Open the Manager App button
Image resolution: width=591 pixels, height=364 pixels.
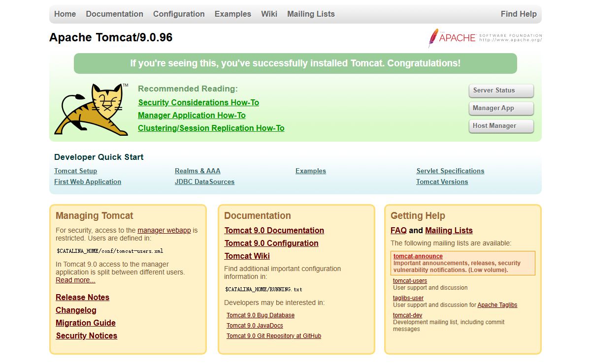(x=501, y=108)
